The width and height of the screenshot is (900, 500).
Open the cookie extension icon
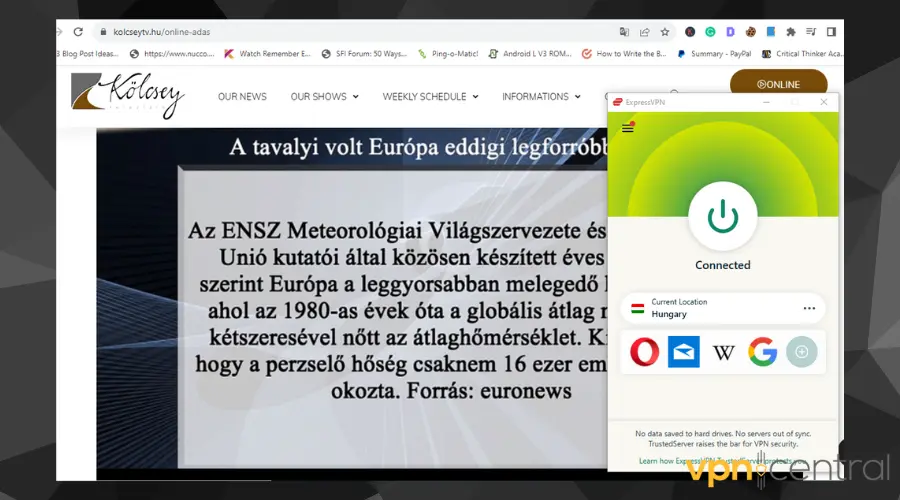(x=750, y=32)
